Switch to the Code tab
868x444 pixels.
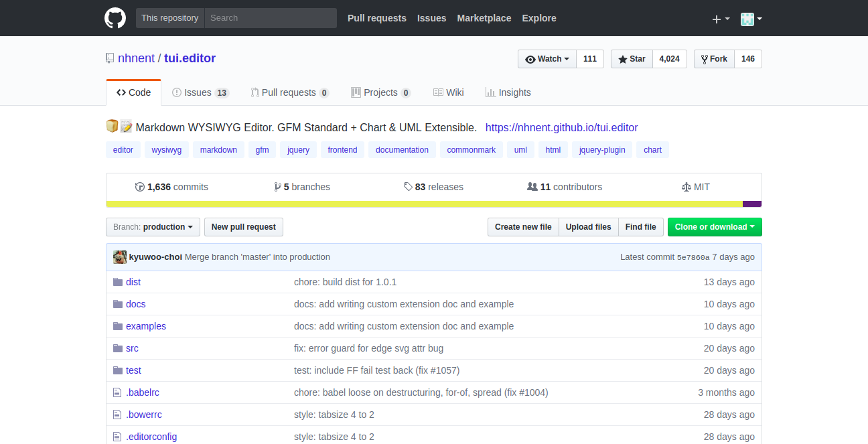coord(133,92)
